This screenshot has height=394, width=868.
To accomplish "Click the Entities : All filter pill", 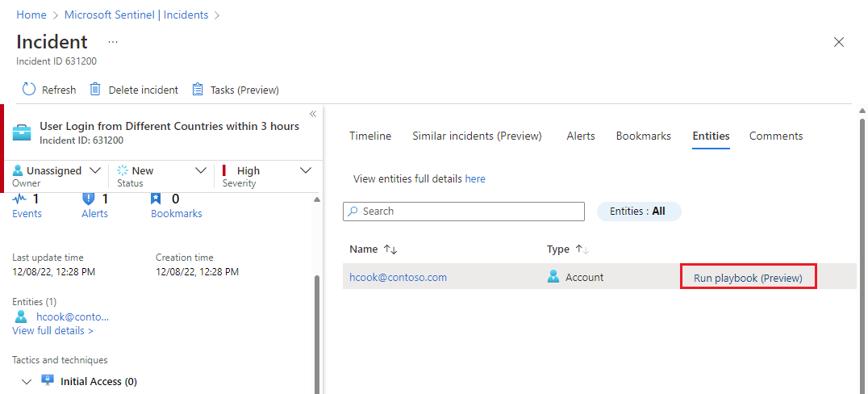I will click(638, 212).
